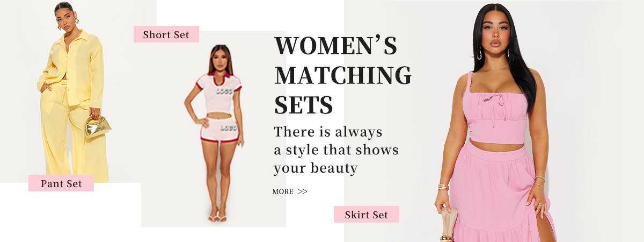
Task: Click the gold handbag held by yellow-outfit model
Action: (98, 128)
